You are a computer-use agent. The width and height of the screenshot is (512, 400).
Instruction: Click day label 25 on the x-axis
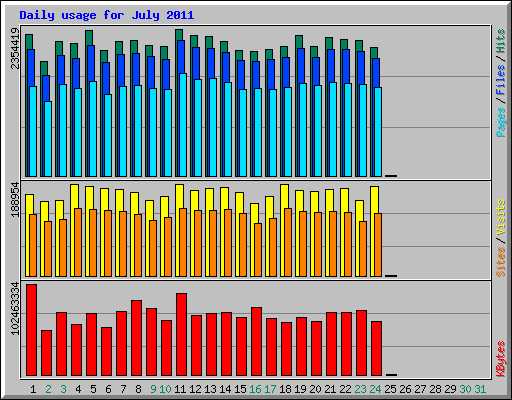(390, 389)
